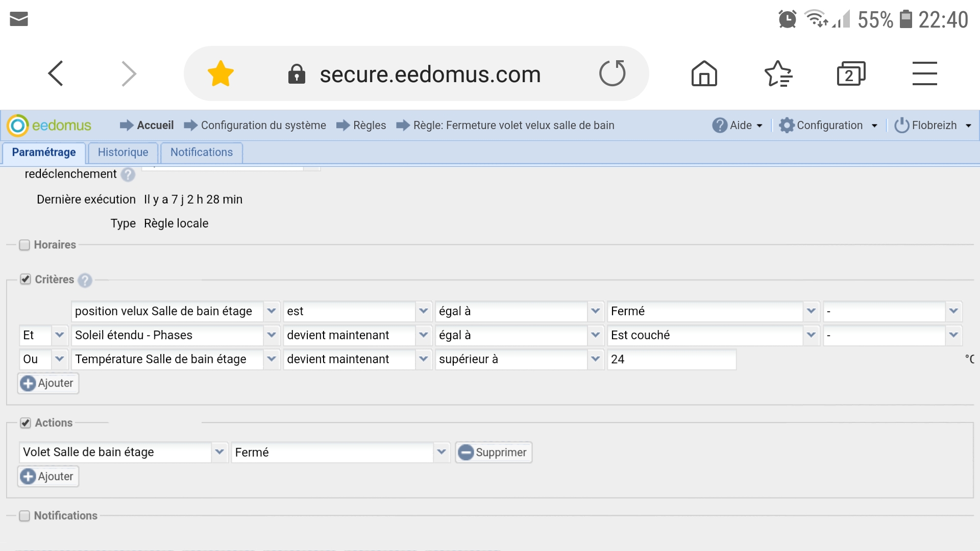Open the Aide menu
Screen dimensions: 980x551
(738, 126)
